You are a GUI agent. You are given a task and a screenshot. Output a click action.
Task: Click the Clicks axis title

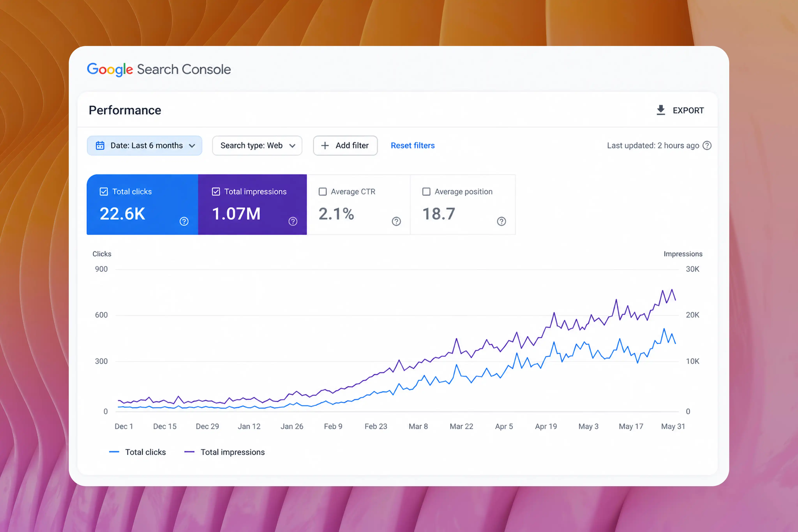(102, 254)
